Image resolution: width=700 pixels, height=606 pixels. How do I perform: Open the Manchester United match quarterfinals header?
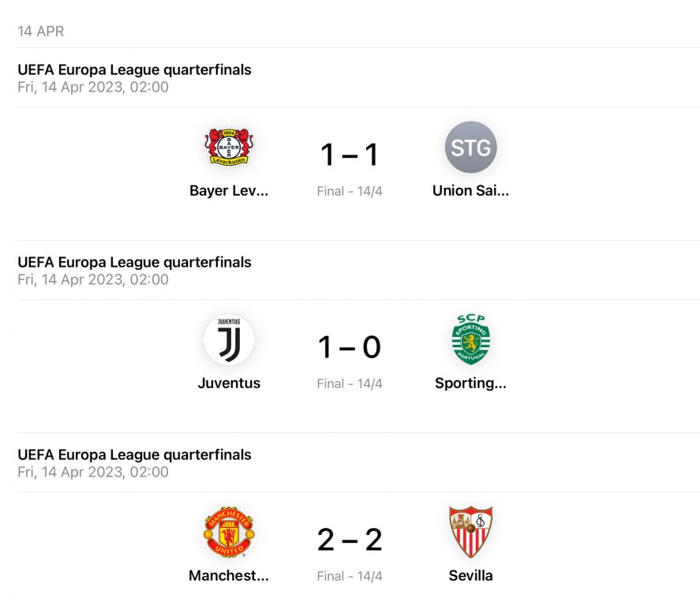[134, 454]
